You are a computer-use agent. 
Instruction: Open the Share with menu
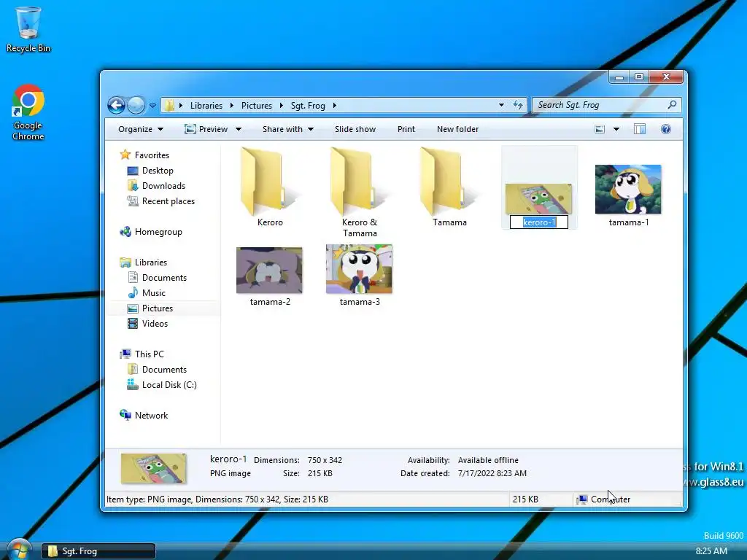click(287, 129)
